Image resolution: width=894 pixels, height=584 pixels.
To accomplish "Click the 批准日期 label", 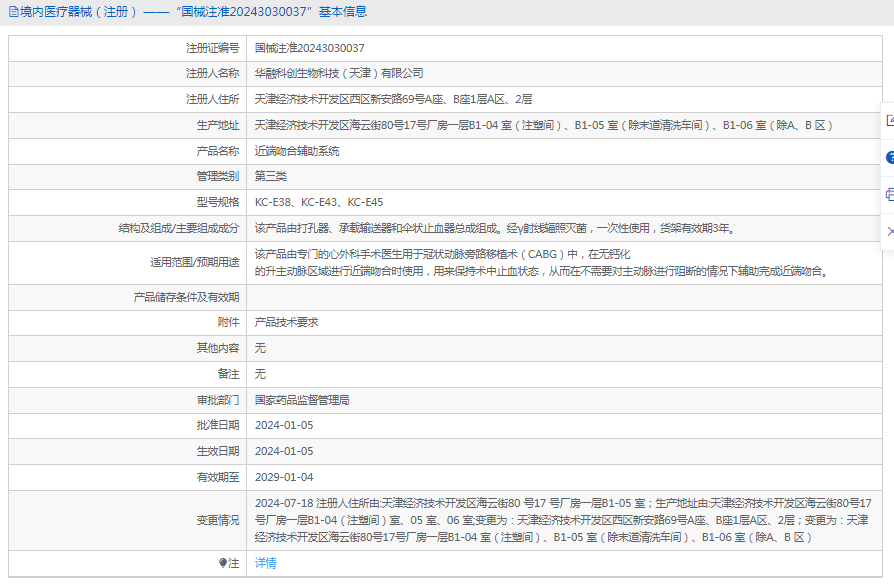I will coord(218,425).
